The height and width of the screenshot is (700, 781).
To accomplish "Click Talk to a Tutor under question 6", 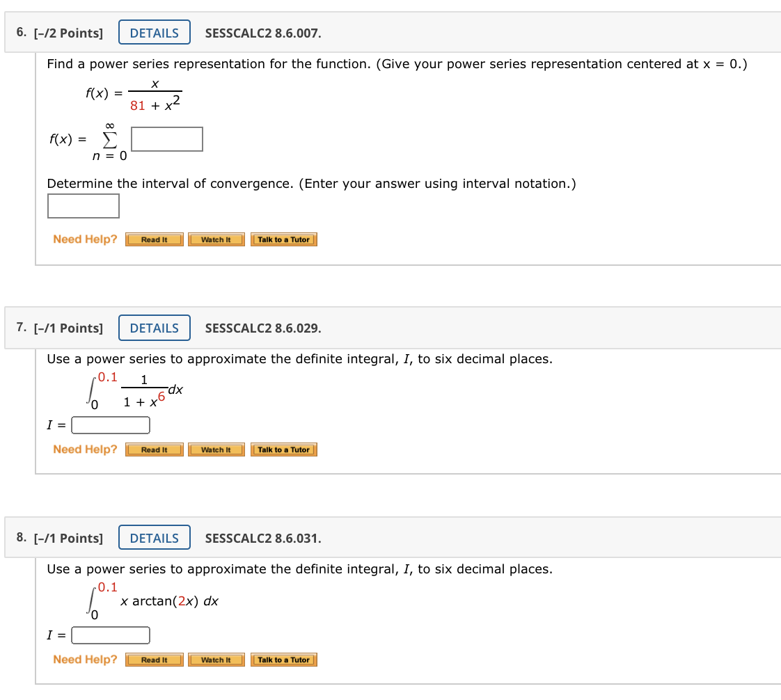I will pos(284,239).
